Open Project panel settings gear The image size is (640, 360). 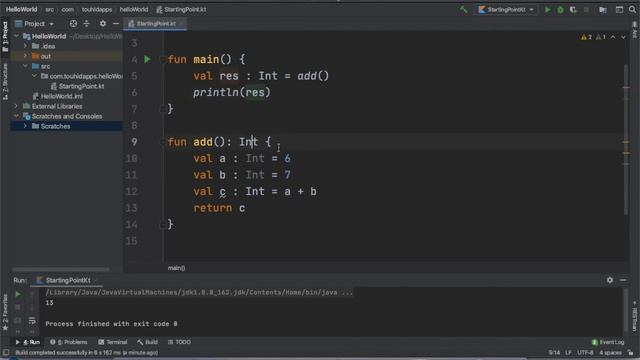[x=103, y=24]
